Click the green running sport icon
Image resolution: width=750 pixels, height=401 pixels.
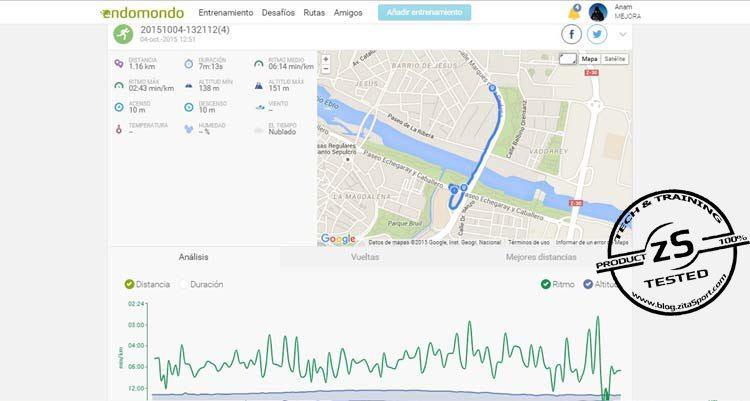pos(122,34)
